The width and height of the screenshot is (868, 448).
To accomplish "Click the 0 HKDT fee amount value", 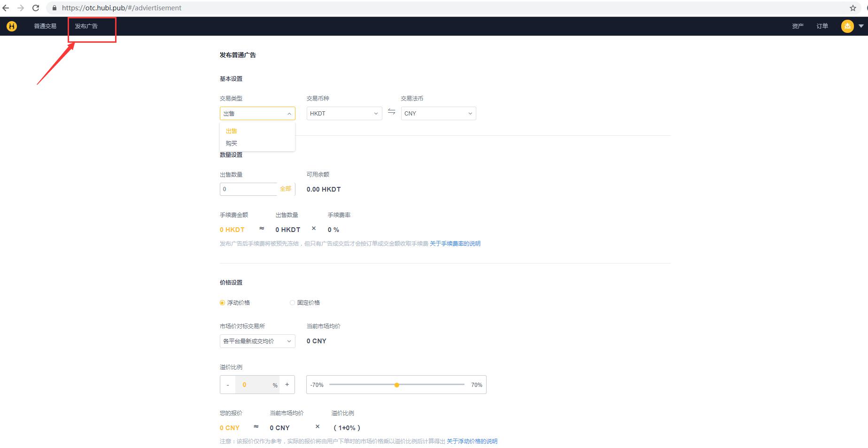I will [x=232, y=230].
